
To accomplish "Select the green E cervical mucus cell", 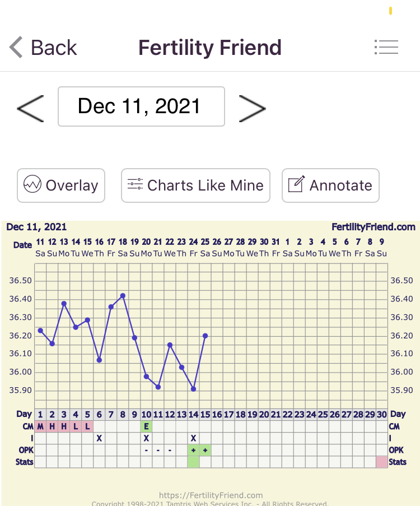I will click(x=146, y=426).
